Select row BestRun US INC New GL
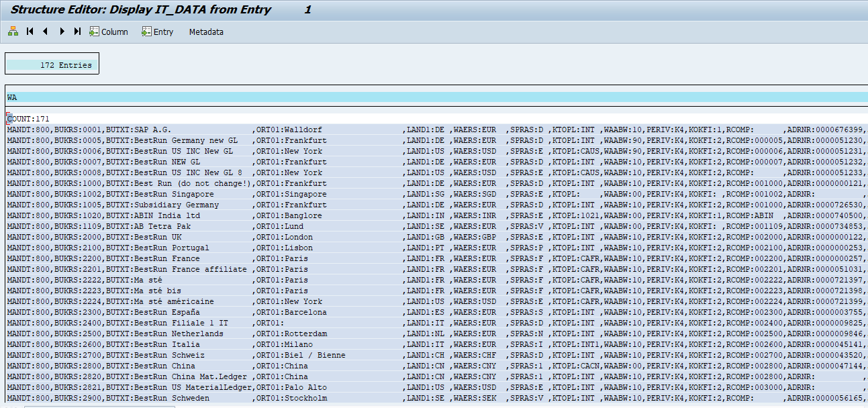This screenshot has width=868, height=408. click(x=436, y=151)
